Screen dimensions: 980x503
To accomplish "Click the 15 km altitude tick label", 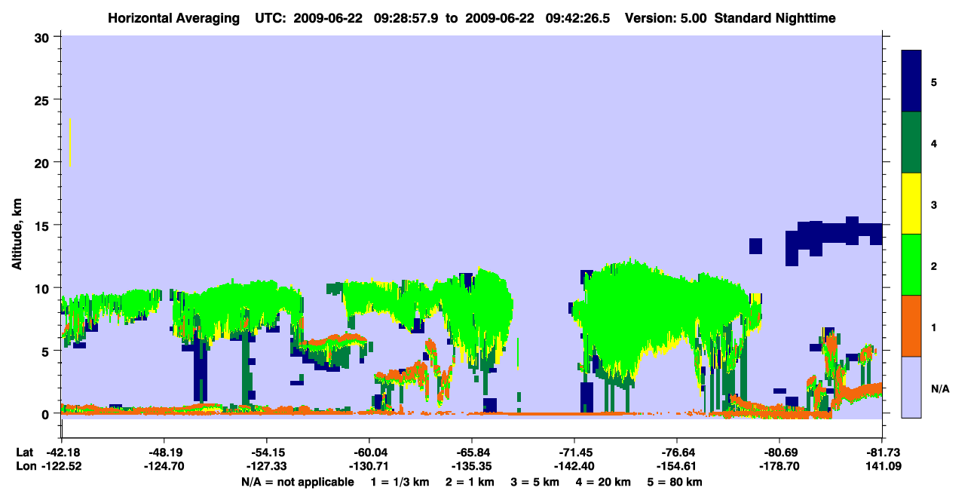I will tap(43, 225).
